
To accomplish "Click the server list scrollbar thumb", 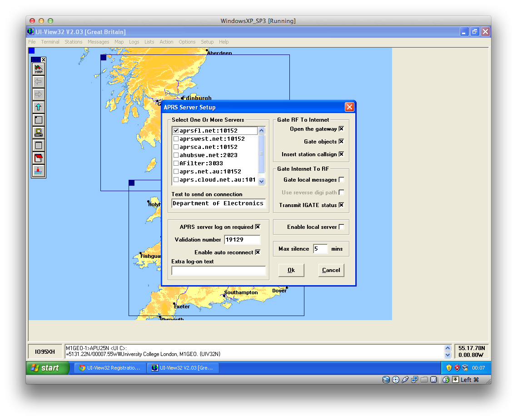I will (262, 153).
